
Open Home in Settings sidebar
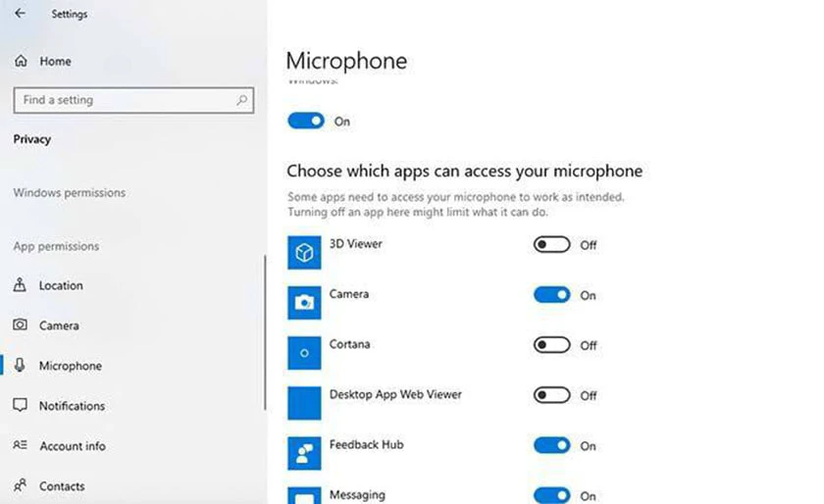pyautogui.click(x=55, y=61)
